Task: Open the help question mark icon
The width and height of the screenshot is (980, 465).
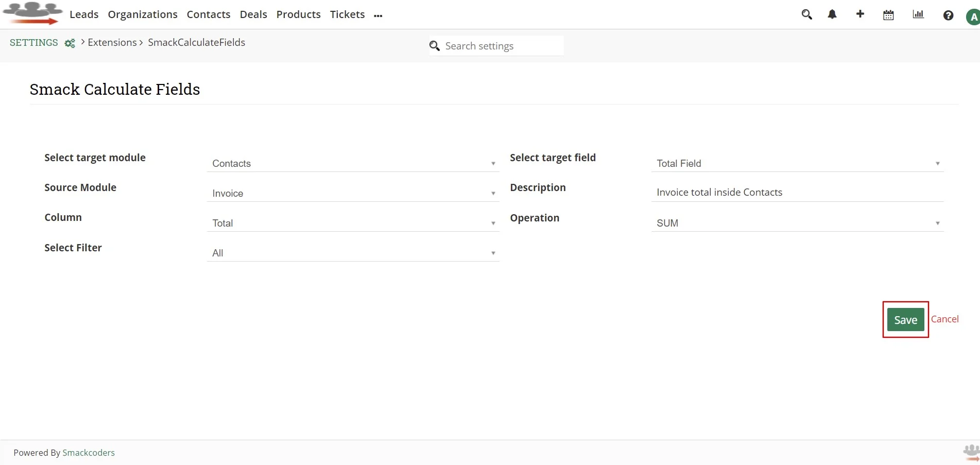Action: click(x=948, y=15)
